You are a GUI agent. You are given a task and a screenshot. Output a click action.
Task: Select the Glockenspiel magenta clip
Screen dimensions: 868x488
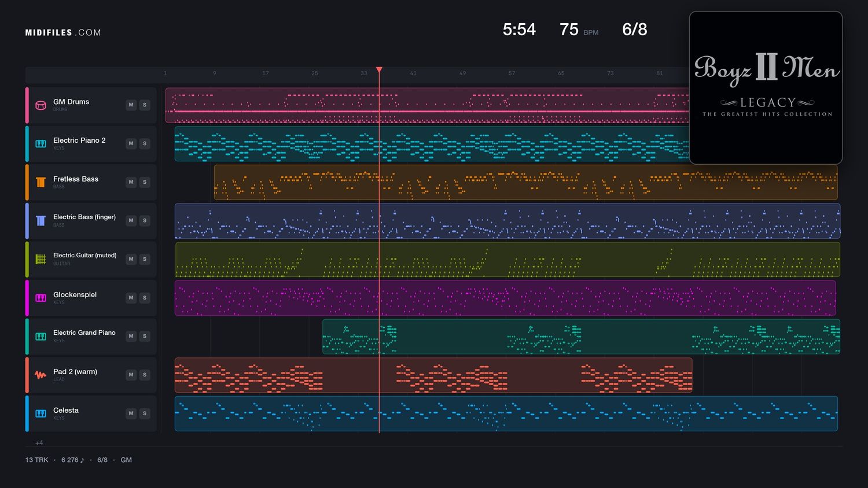[x=505, y=298]
